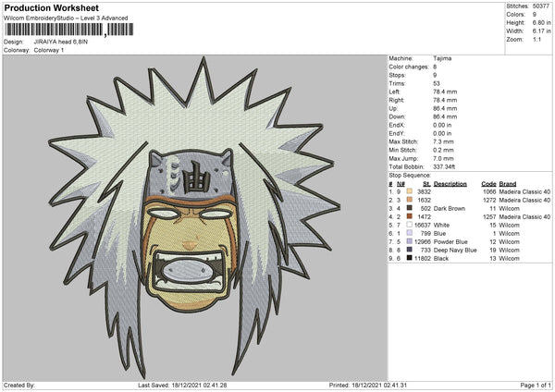Click the Machine value Tajima
This screenshot has width=555, height=392.
coord(442,58)
